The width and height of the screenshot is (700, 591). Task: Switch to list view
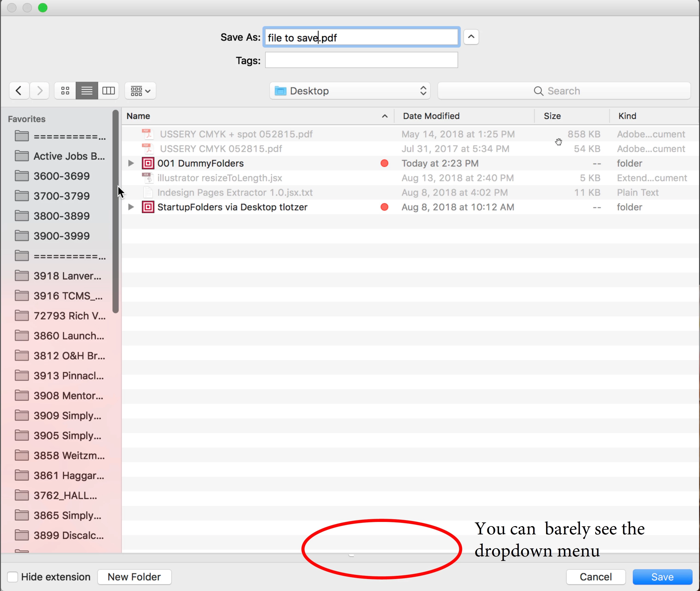coord(87,90)
